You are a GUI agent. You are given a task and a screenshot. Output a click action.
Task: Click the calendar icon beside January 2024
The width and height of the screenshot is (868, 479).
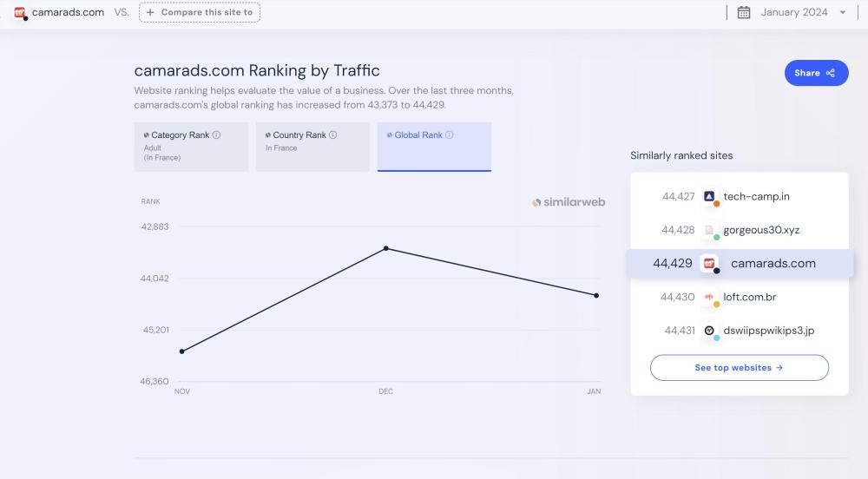(744, 12)
